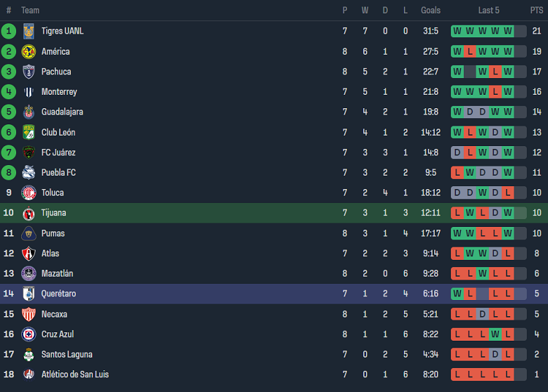The height and width of the screenshot is (392, 548).
Task: Select the Querétaro team name
Action: 59,294
